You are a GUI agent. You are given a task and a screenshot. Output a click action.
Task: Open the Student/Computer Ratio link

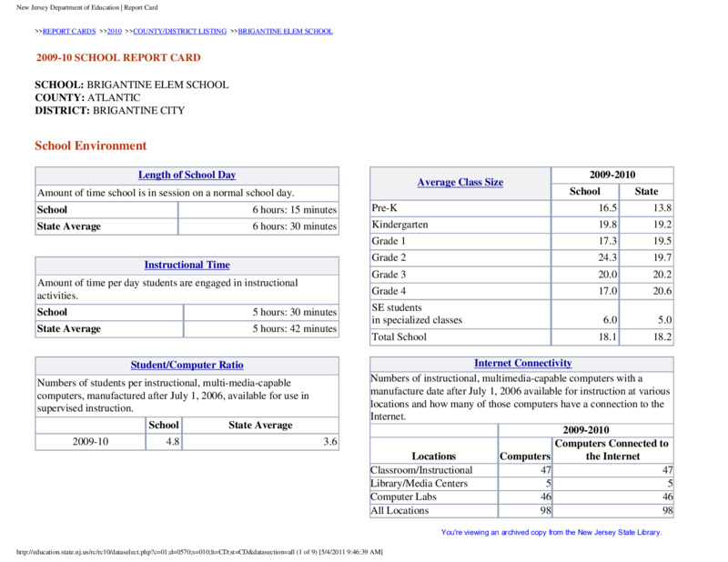187,366
